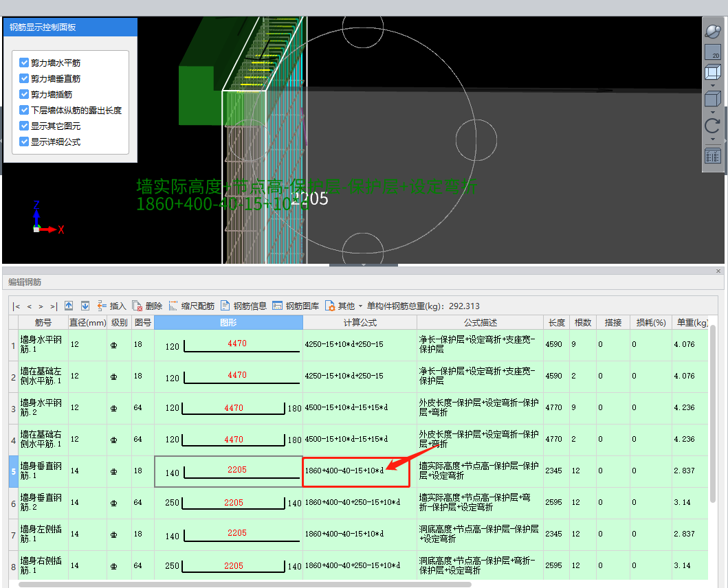The image size is (728, 588).
Task: Select row number 5 header
Action: point(14,471)
